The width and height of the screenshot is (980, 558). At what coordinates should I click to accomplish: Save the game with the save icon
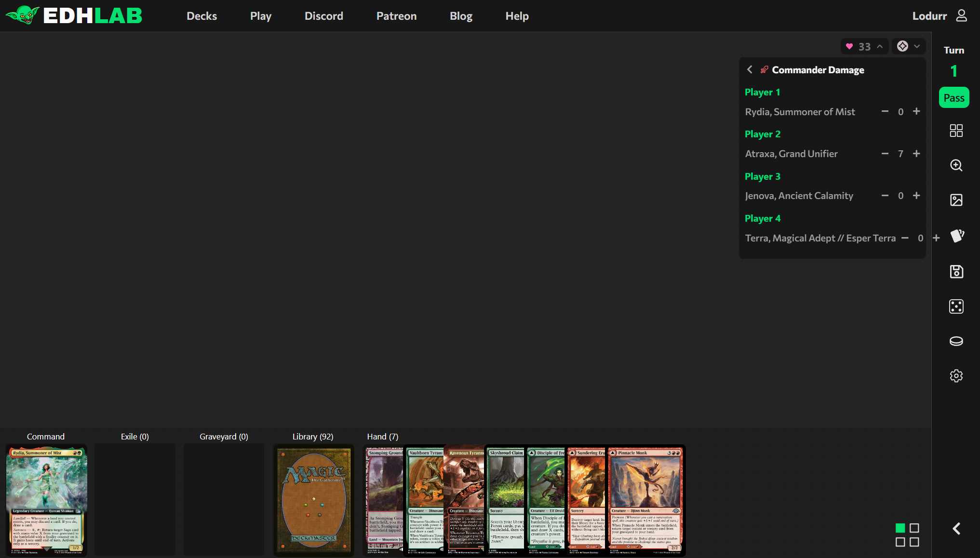[956, 271]
